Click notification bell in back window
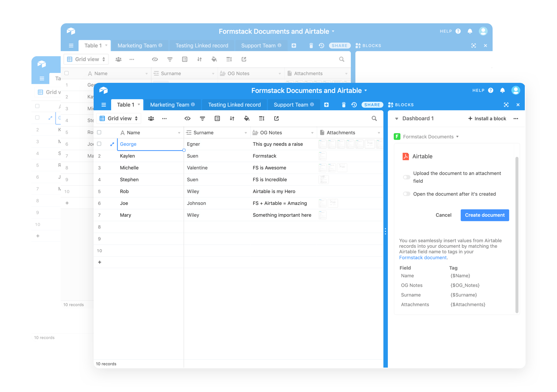Screen dimensions: 557x392 pos(470,31)
